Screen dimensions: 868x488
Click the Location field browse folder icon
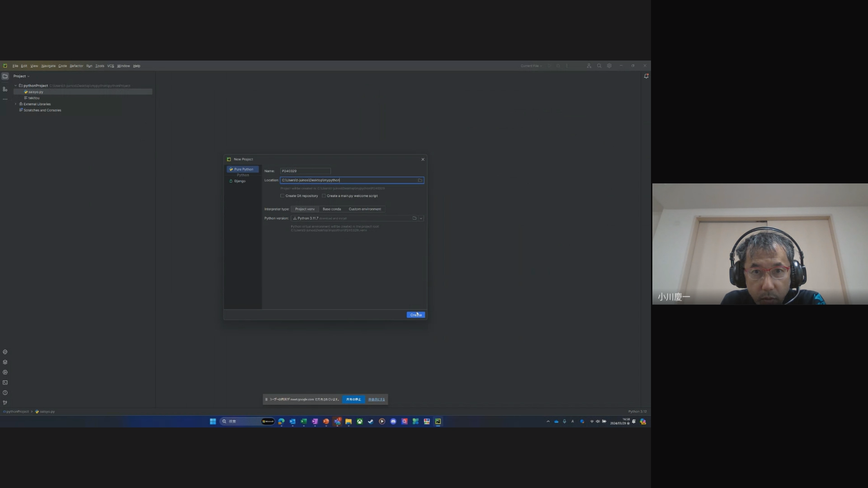coord(420,180)
